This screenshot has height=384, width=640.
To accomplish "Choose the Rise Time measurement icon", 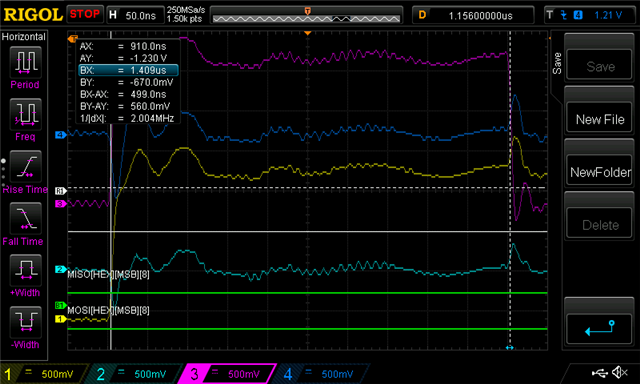I will (x=25, y=166).
